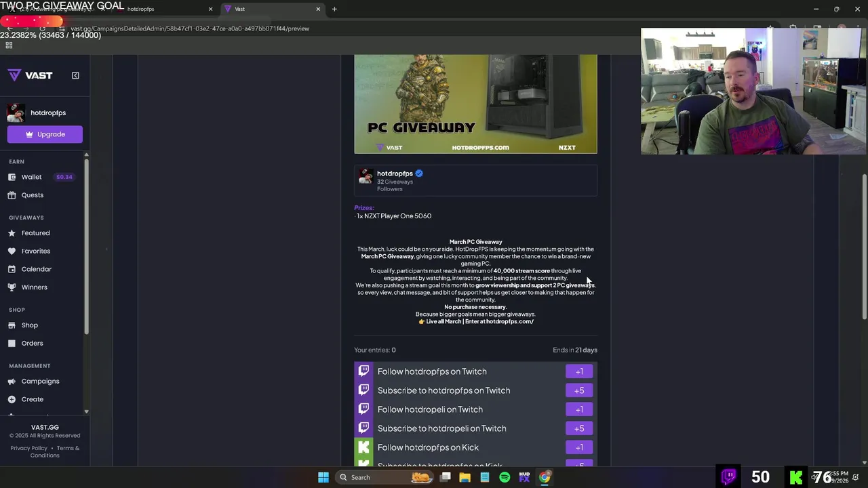Click the PC Giveaway banner image
The image size is (868, 488).
pyautogui.click(x=475, y=104)
